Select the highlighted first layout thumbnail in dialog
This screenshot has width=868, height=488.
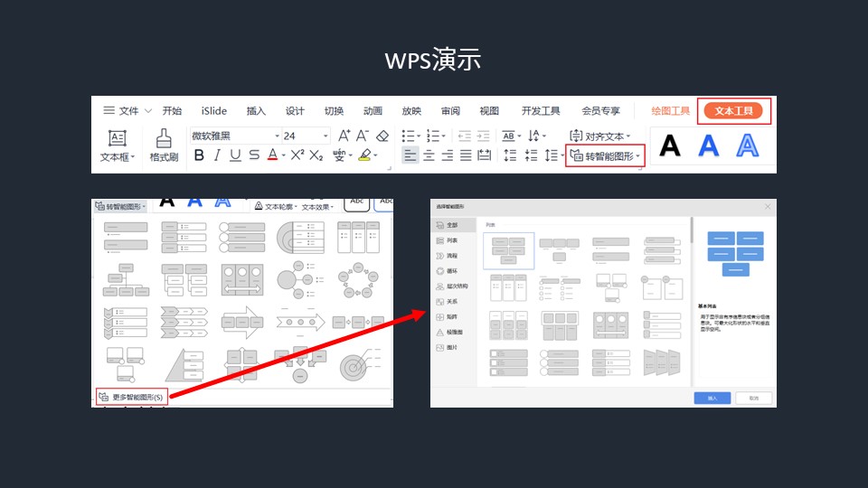coord(509,250)
